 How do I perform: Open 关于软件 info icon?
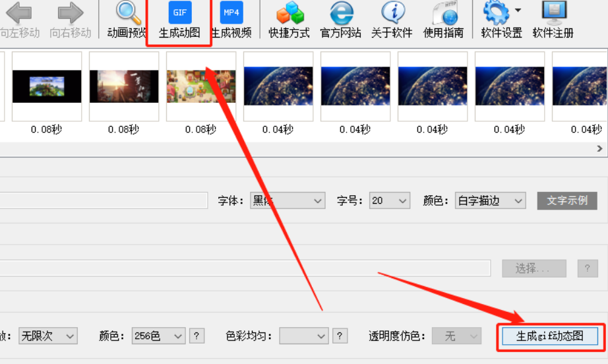pyautogui.click(x=393, y=13)
